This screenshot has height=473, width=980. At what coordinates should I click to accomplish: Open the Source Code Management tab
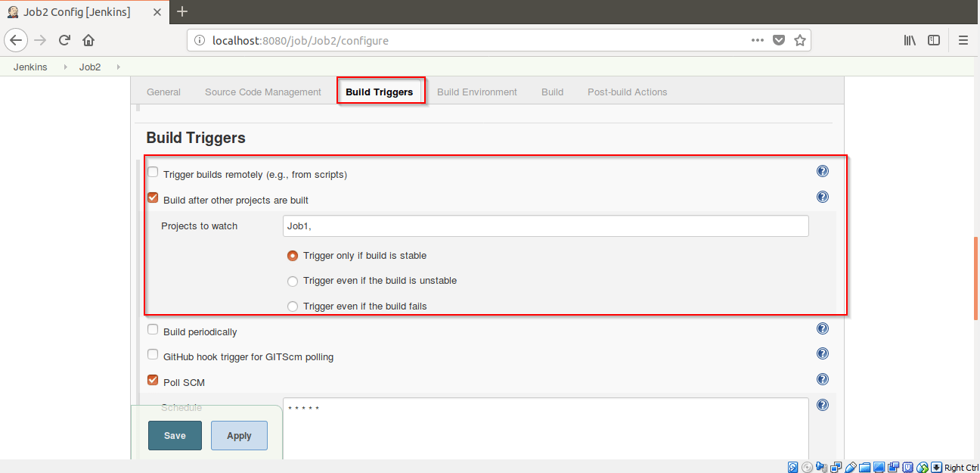pyautogui.click(x=262, y=92)
